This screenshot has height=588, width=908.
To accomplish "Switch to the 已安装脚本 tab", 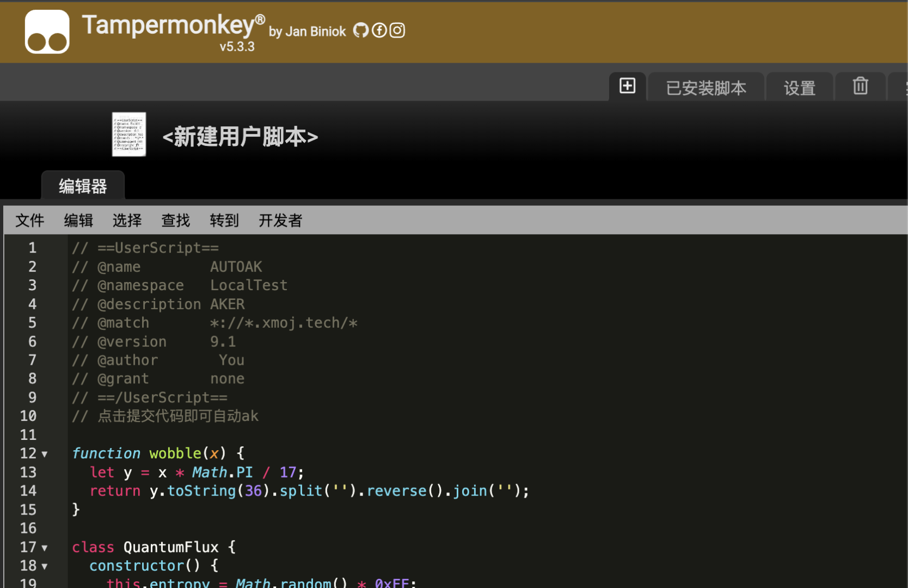I will click(x=705, y=88).
